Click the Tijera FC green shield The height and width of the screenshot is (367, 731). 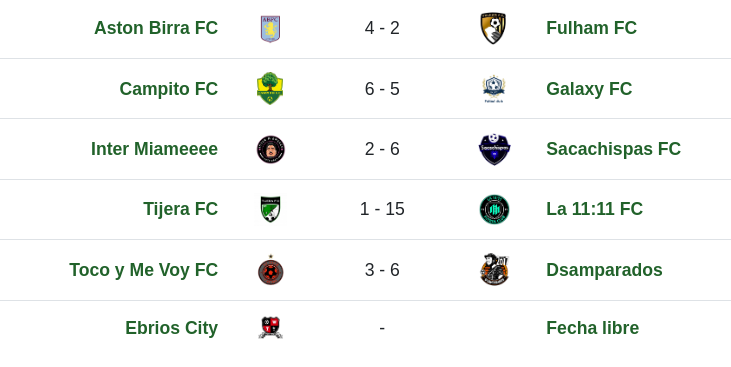[x=270, y=209]
